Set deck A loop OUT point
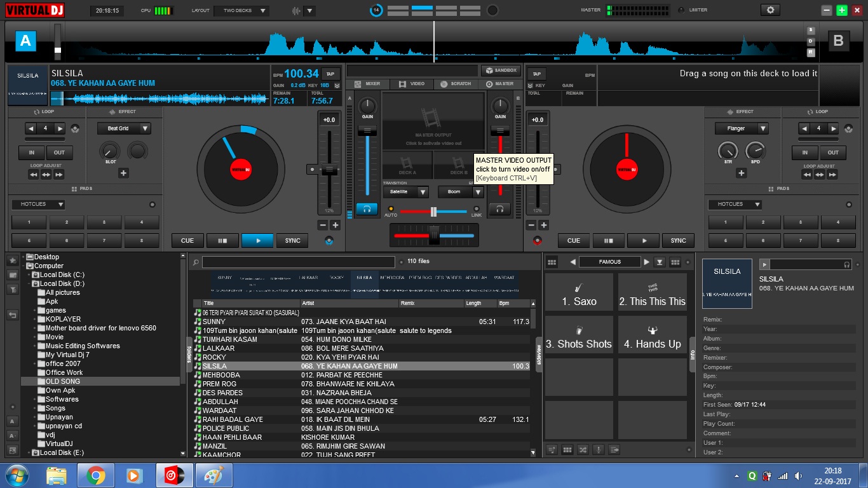The height and width of the screenshot is (488, 868). (59, 152)
